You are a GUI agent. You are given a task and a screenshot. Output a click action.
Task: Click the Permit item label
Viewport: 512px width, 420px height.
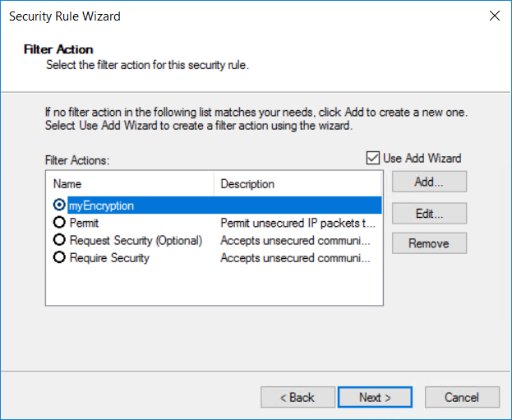click(84, 223)
